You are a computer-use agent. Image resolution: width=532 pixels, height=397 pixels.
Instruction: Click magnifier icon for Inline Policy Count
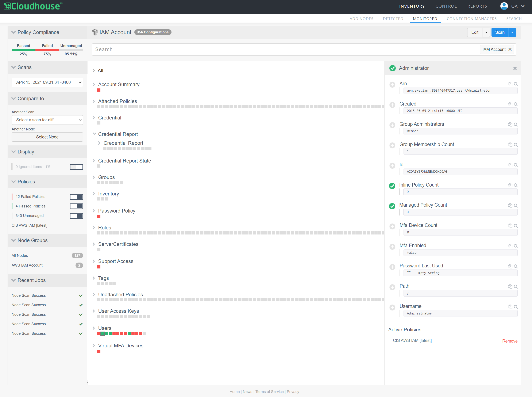coord(515,185)
